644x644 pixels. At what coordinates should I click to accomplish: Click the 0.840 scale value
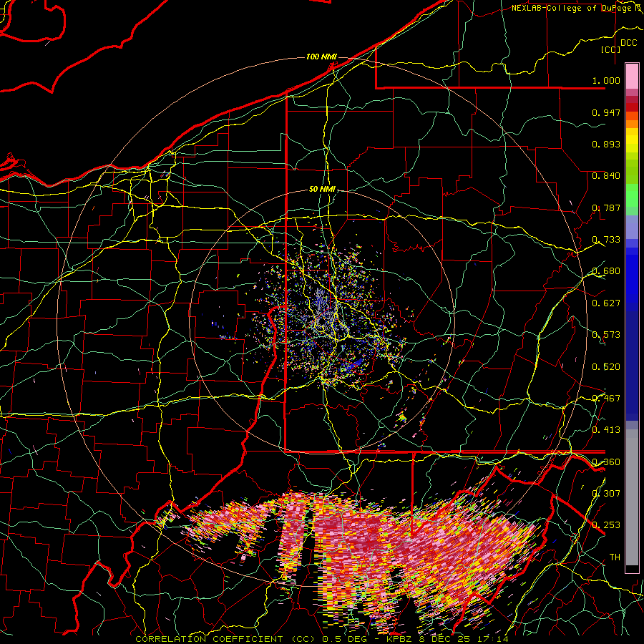click(606, 176)
